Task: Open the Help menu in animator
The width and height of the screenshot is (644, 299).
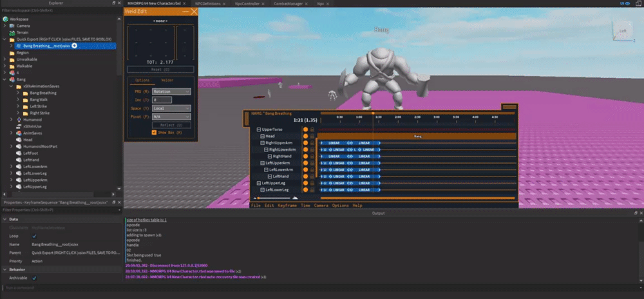Action: click(x=357, y=206)
